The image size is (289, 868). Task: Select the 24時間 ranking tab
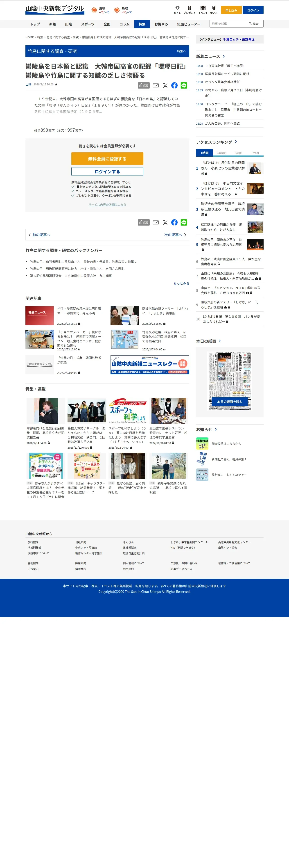221,153
